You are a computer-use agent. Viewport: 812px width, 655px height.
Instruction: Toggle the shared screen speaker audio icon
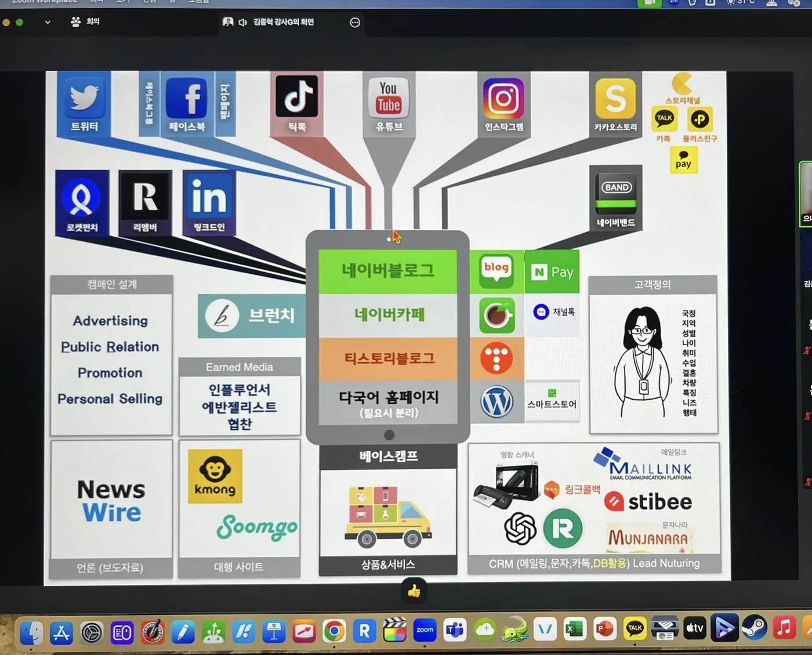coord(242,22)
